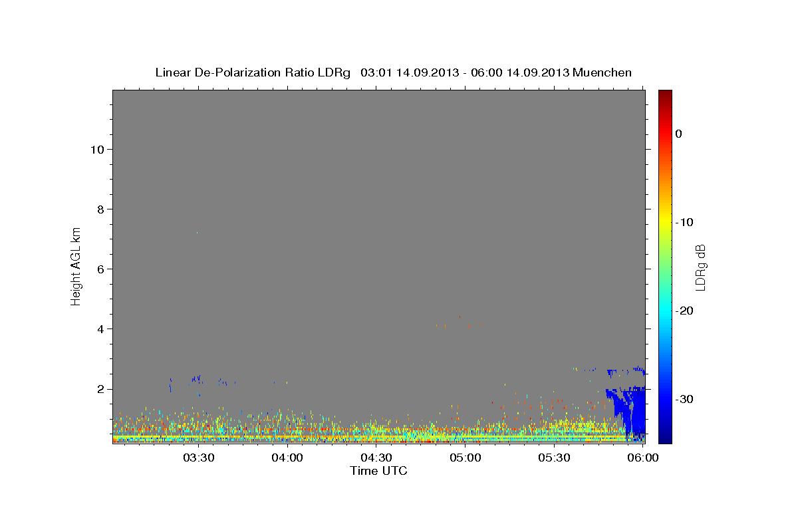
Task: Click the 05:00 time tick label
Action: [x=465, y=458]
